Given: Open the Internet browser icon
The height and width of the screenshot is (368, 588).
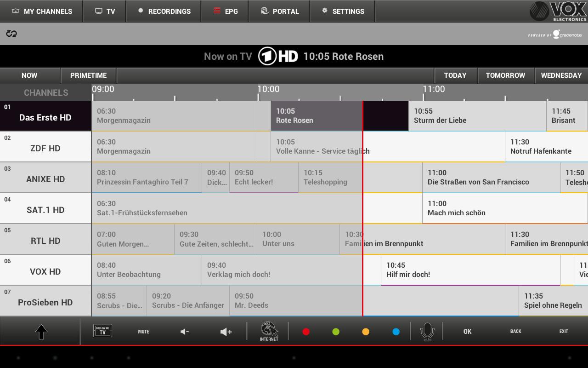Looking at the screenshot, I should (269, 331).
